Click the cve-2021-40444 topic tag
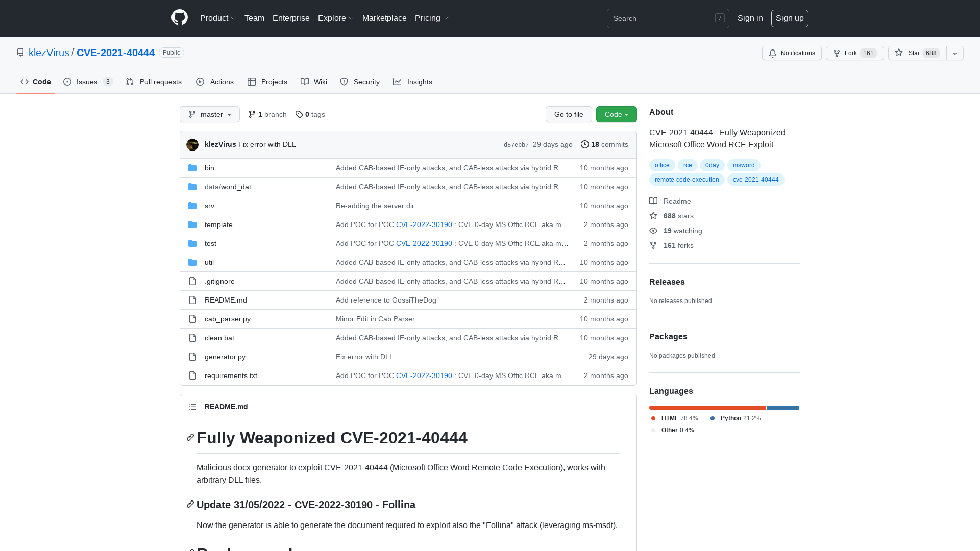Screen dimensions: 980x551 point(755,180)
